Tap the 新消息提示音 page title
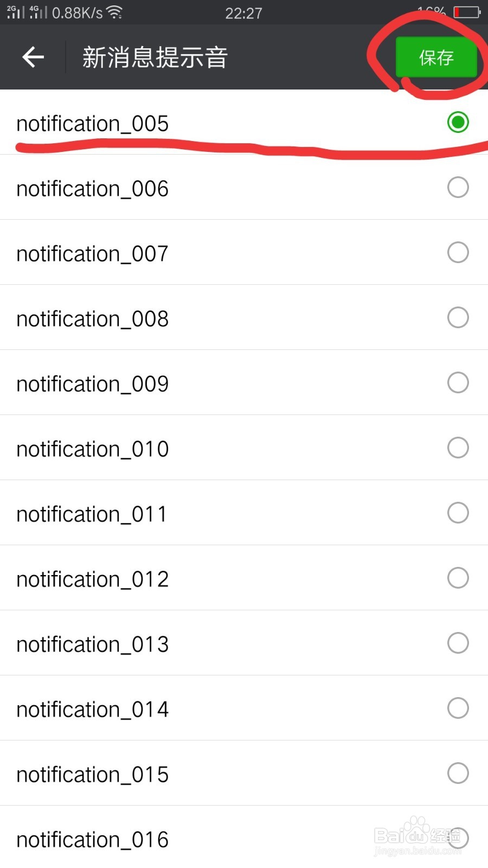Viewport: 488px width, 868px height. (155, 58)
